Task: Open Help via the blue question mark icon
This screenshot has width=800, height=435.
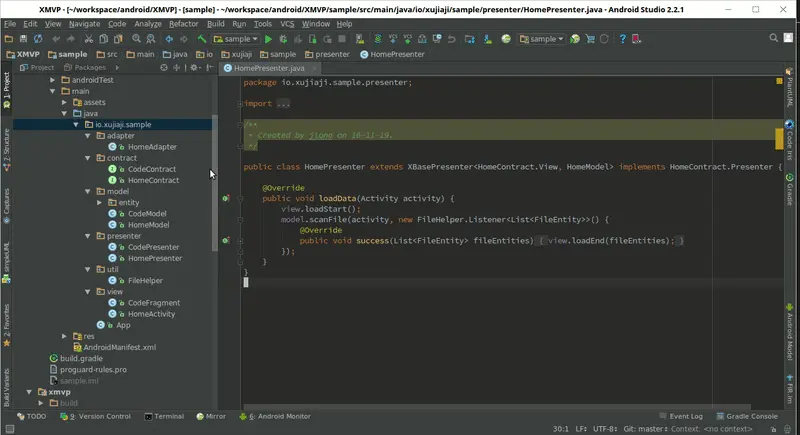Action: pos(622,39)
